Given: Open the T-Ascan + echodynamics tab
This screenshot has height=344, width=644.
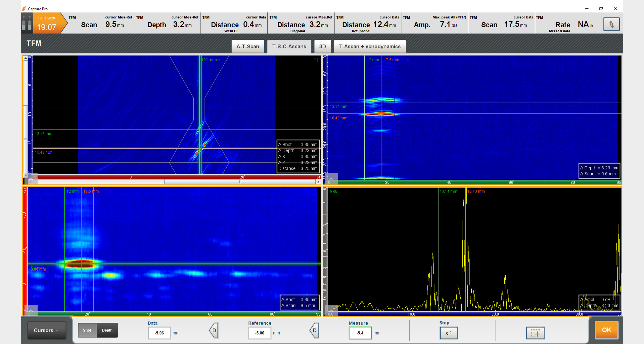Looking at the screenshot, I should pos(369,46).
